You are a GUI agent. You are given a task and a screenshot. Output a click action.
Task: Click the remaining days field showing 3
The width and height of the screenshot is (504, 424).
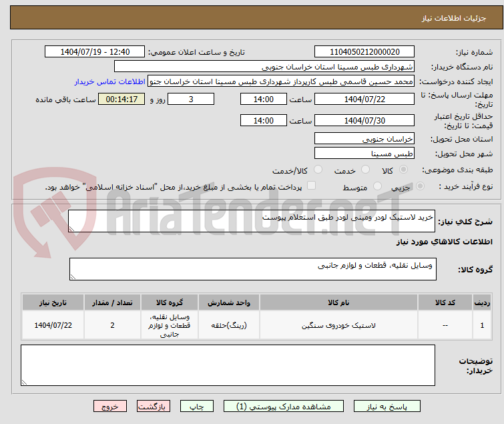(x=191, y=99)
